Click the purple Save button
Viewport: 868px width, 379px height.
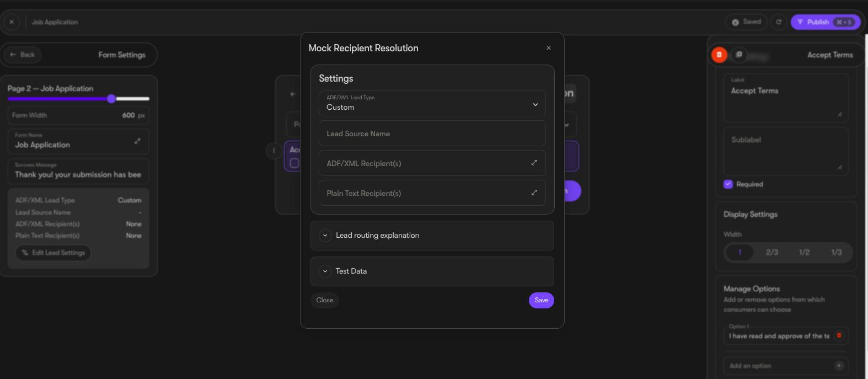click(x=542, y=300)
